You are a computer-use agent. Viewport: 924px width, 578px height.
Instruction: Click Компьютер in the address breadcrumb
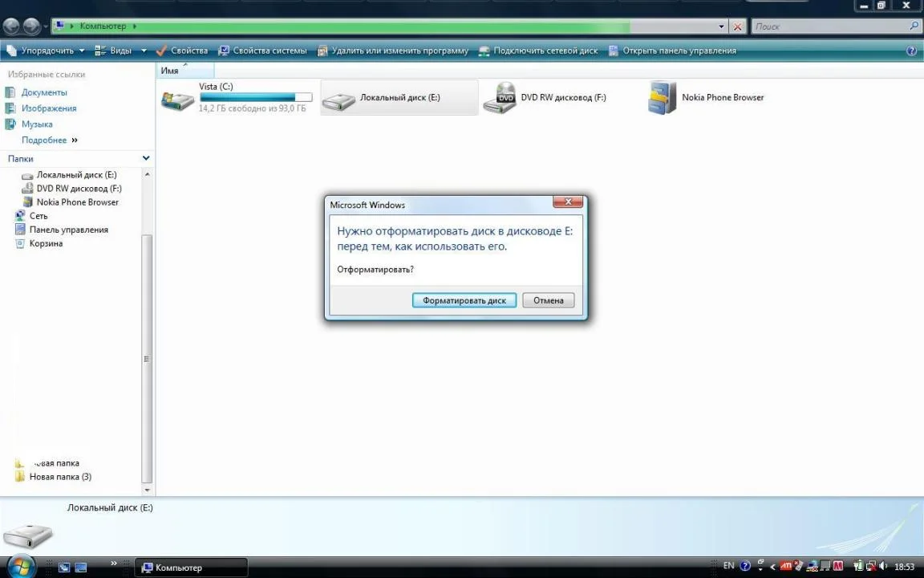tap(103, 26)
